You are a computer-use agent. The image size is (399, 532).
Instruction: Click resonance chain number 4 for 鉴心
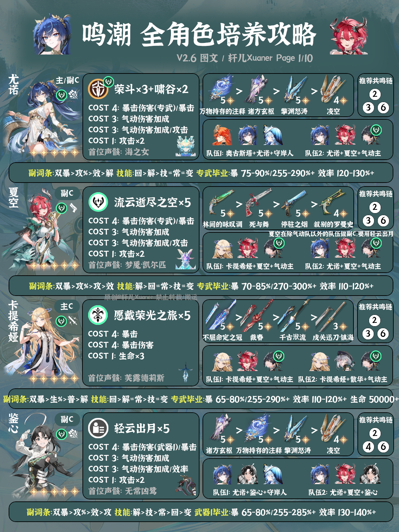[x=368, y=447]
